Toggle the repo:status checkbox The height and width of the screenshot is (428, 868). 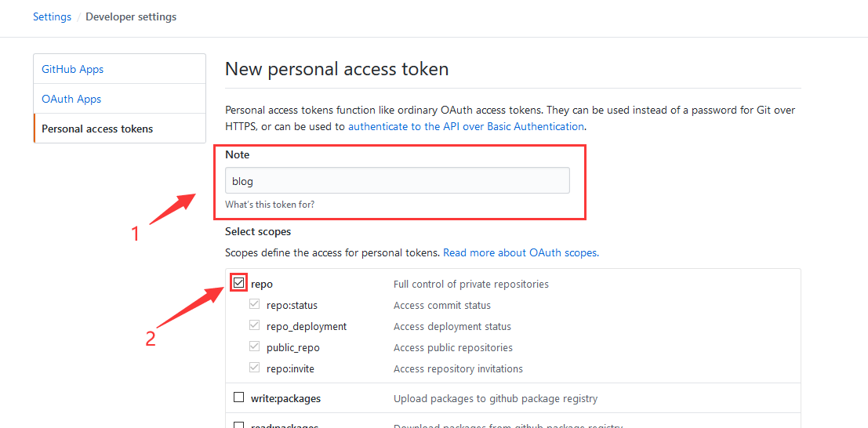coord(254,304)
